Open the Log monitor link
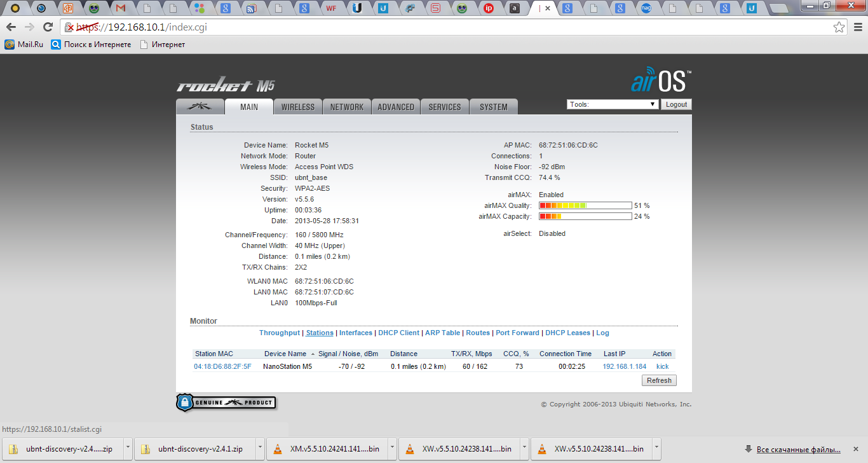Screen dimensions: 868x463 click(x=602, y=333)
